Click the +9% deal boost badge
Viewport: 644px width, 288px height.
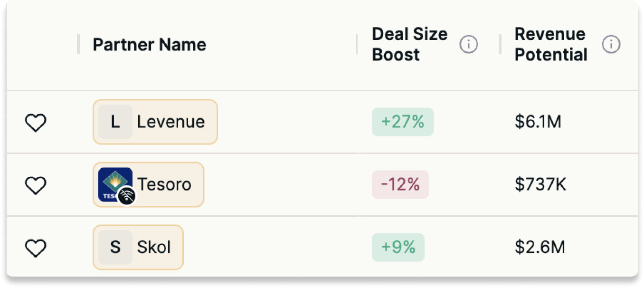tap(398, 248)
